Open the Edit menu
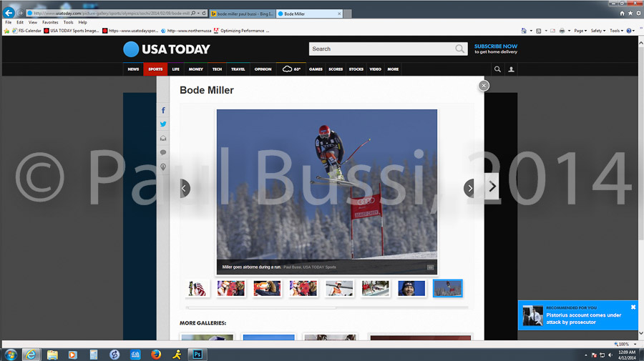 pyautogui.click(x=20, y=22)
